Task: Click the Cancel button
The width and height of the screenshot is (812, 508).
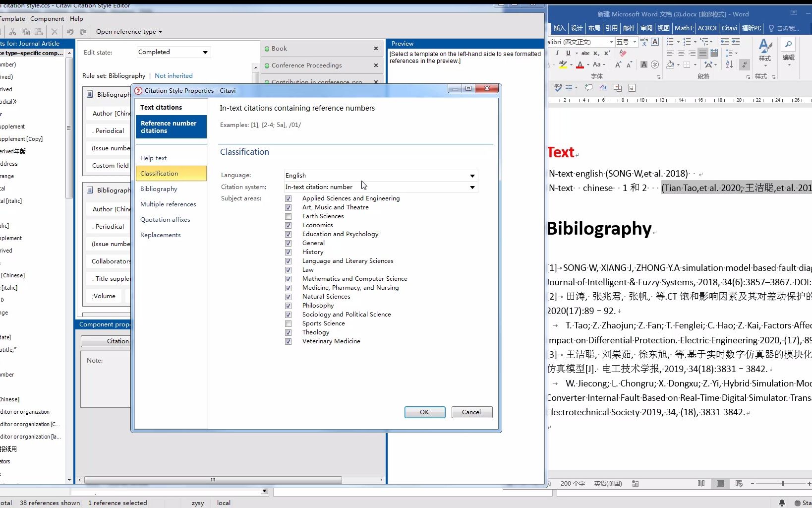Action: [x=471, y=412]
